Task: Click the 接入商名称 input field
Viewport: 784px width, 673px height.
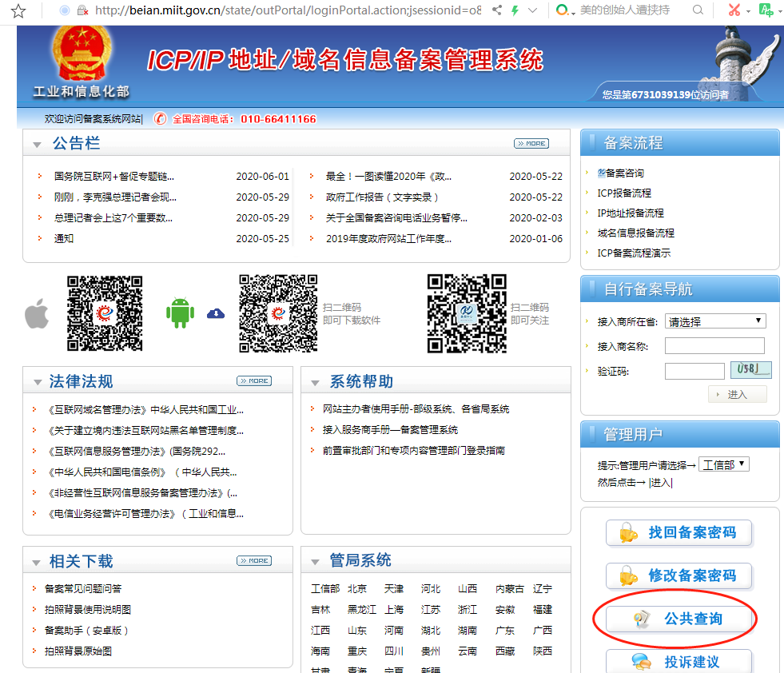Action: pyautogui.click(x=714, y=345)
